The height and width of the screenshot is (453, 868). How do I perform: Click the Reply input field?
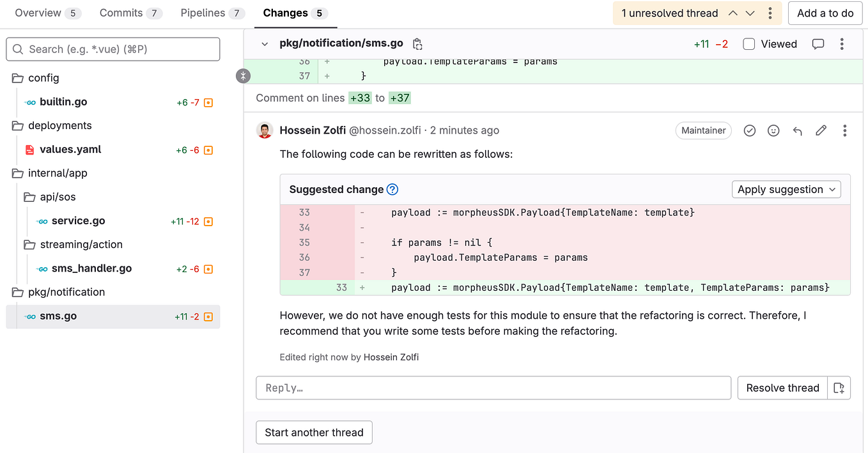click(492, 387)
